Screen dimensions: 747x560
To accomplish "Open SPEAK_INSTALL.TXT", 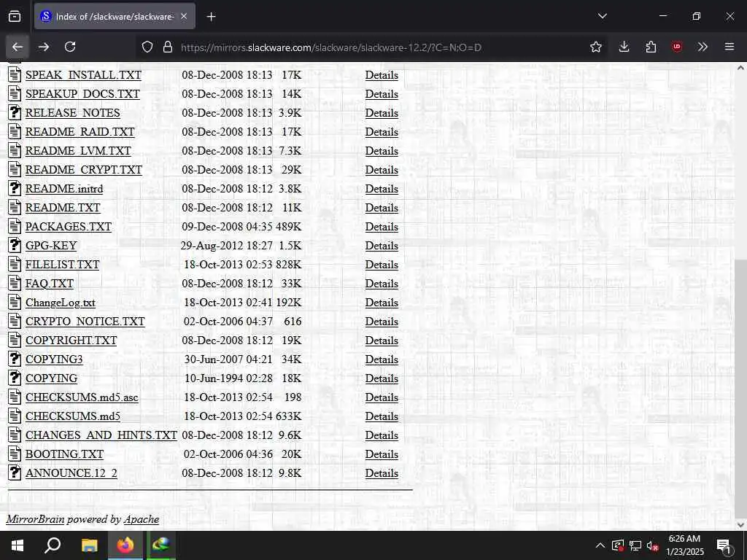I will [83, 75].
